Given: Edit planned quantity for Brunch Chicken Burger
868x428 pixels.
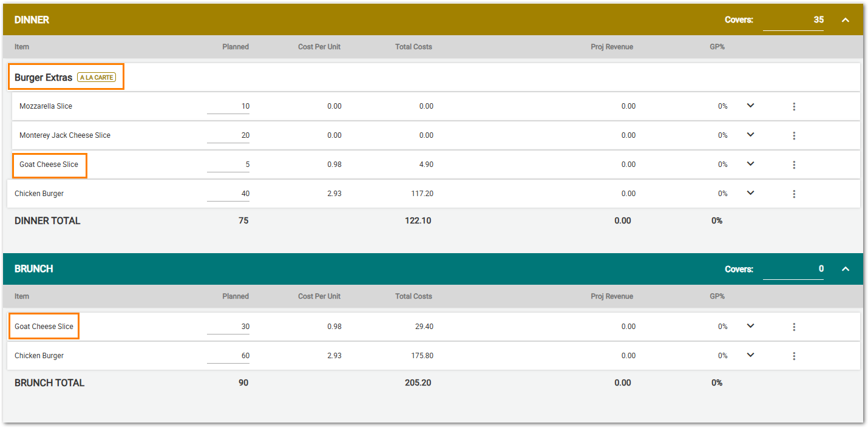Looking at the screenshot, I should coord(228,356).
